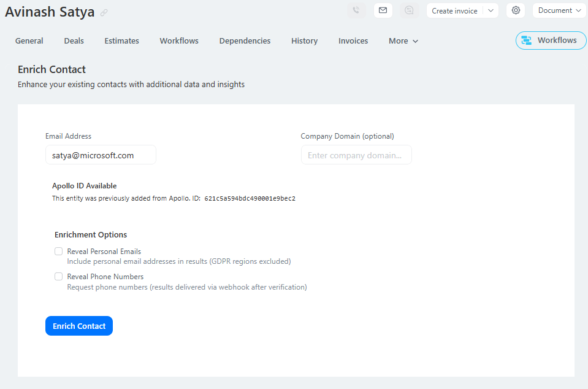Screen dimensions: 588x389
Task: Switch to the Deals tab
Action: (x=74, y=41)
